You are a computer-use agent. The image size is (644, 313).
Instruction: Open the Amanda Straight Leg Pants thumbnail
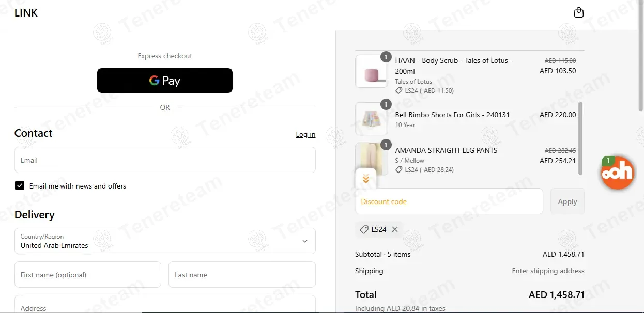pyautogui.click(x=372, y=159)
